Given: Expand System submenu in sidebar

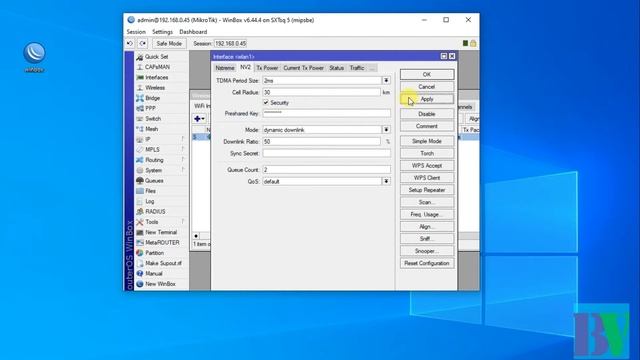Looking at the screenshot, I should coord(161,170).
